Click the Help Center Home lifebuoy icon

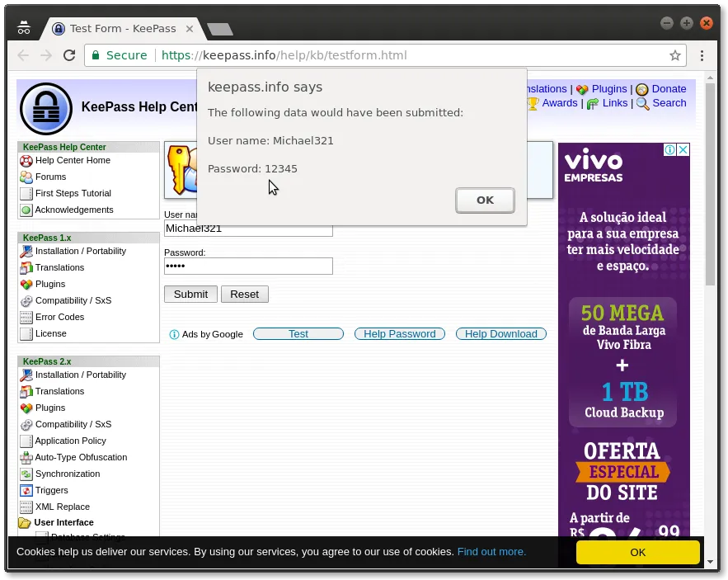[x=26, y=160]
